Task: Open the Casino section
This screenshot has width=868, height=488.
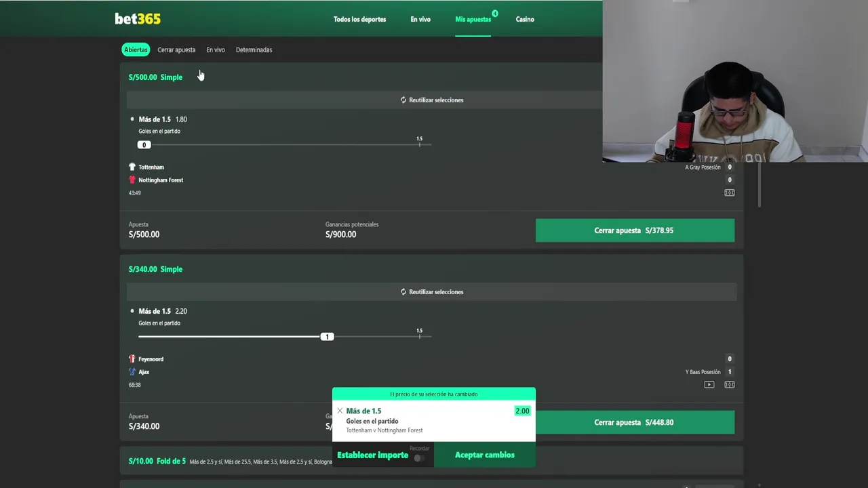Action: pyautogui.click(x=525, y=19)
